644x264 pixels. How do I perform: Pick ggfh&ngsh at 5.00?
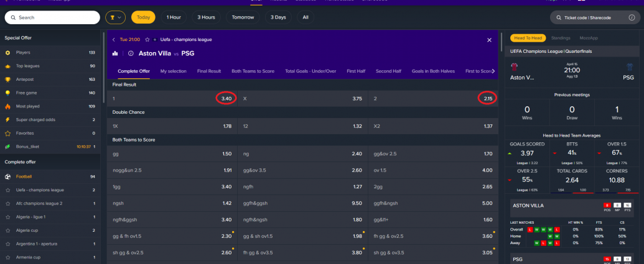click(433, 203)
